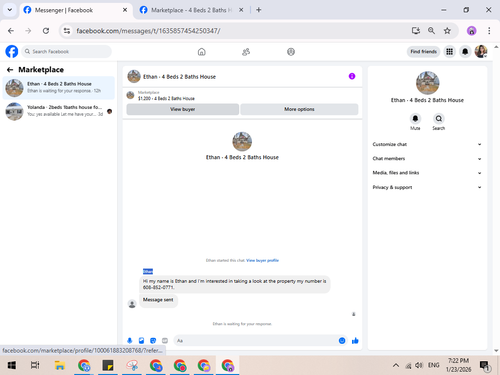This screenshot has height=375, width=500.
Task: Click the highlighted sender name Ethan
Action: 148,271
